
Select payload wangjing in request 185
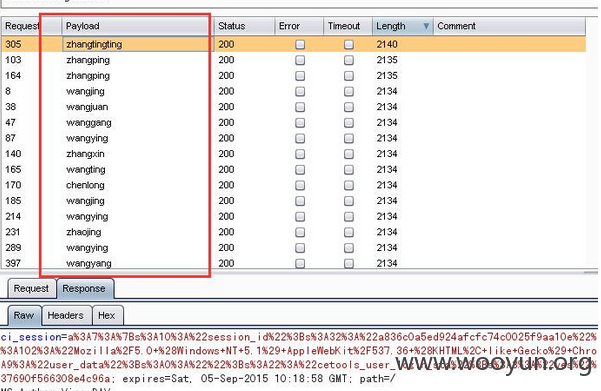click(x=85, y=201)
